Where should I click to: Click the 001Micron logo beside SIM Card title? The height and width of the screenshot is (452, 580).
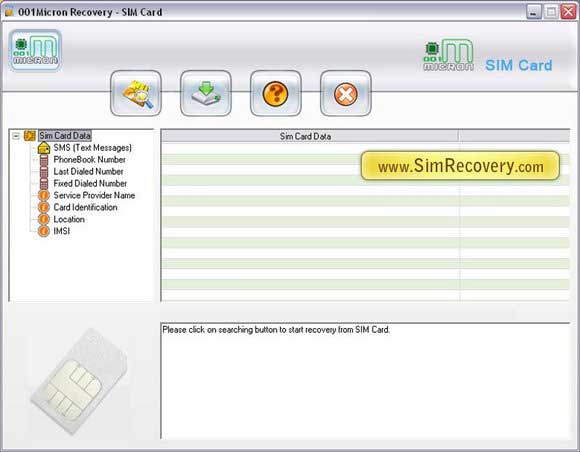point(448,55)
